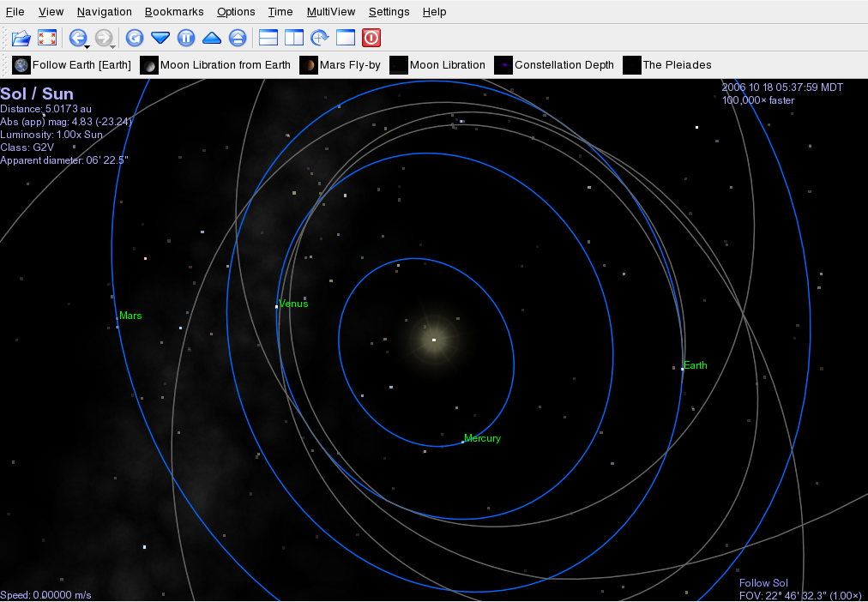Click the Sol / Sun title text
868x602 pixels.
(x=37, y=93)
